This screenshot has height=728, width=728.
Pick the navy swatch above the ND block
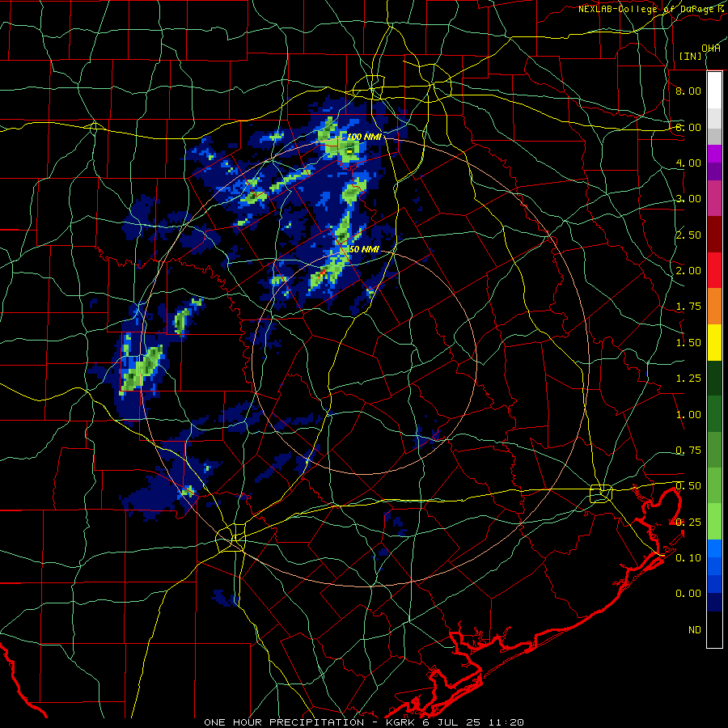(714, 602)
